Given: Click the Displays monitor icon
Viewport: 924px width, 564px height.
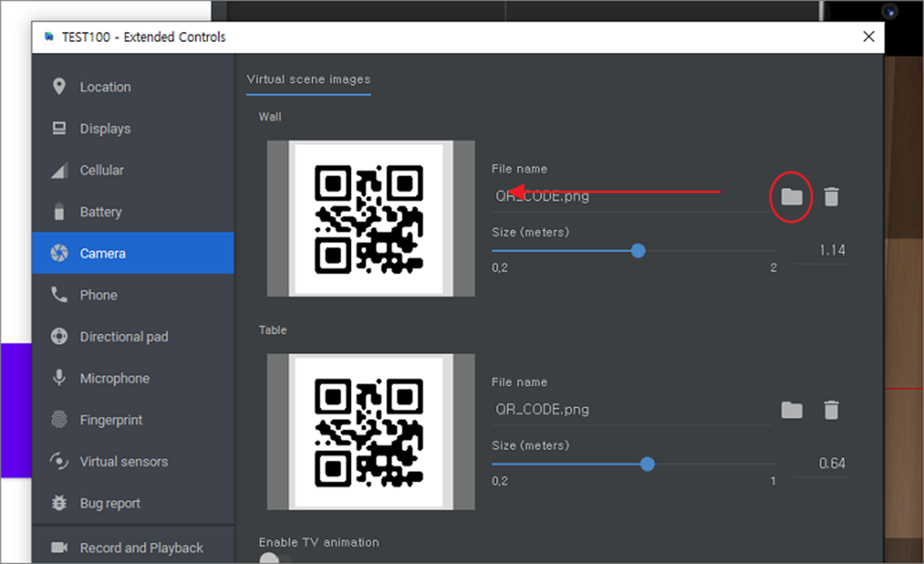Looking at the screenshot, I should (x=59, y=128).
